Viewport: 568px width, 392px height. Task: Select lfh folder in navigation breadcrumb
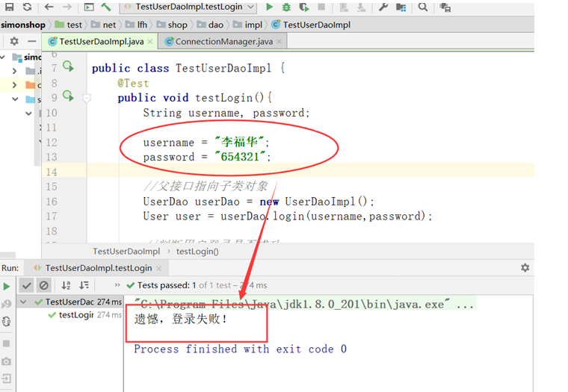[137, 25]
